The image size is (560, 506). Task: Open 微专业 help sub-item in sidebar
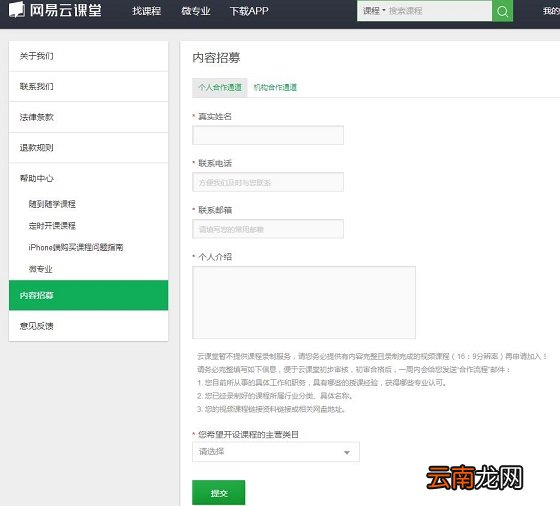click(x=40, y=269)
